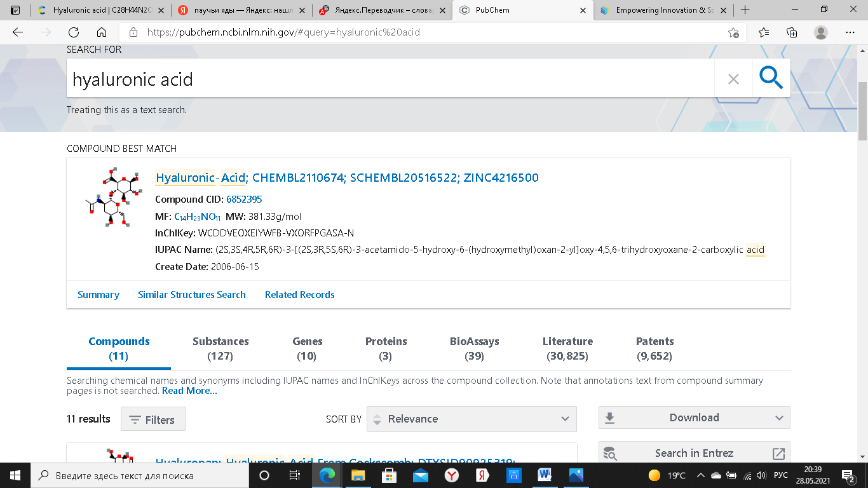Click the Windows taskbar search box
Screen dimensions: 868x488
coord(139,475)
